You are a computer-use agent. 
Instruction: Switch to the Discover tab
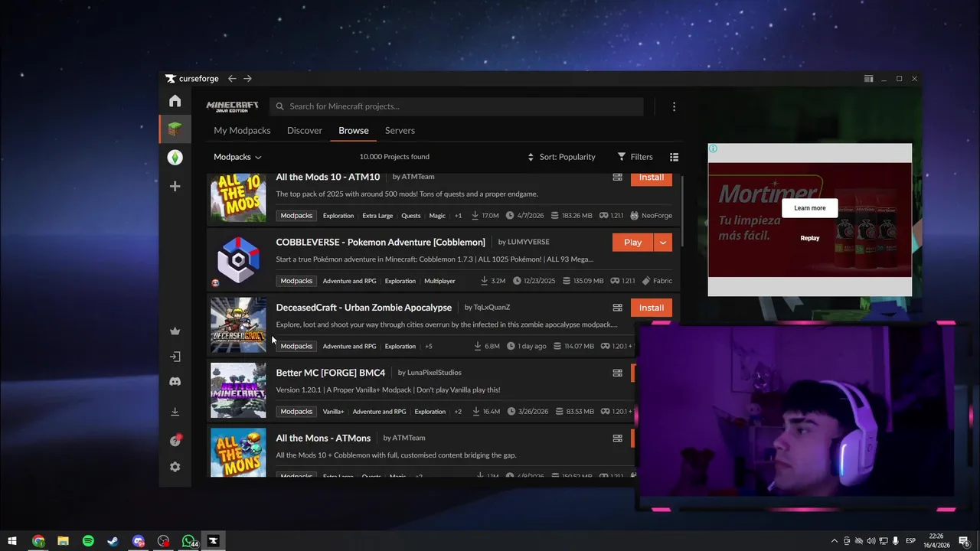click(x=305, y=131)
